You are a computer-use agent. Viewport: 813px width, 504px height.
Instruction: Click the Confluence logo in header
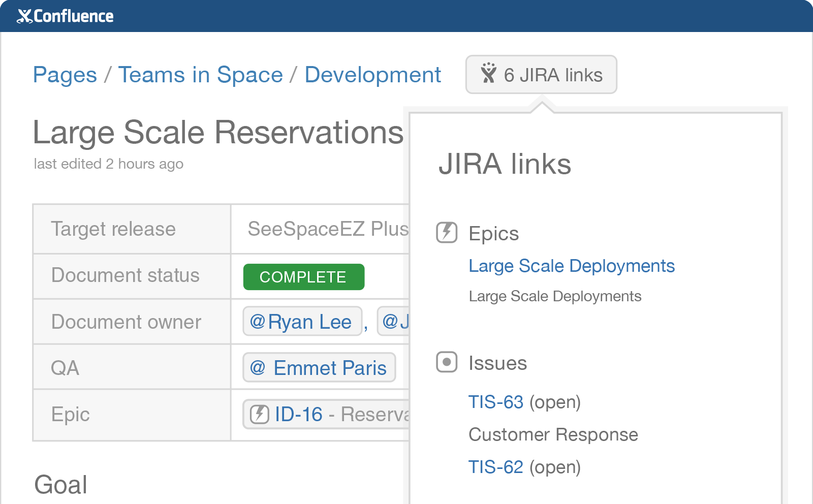(65, 16)
